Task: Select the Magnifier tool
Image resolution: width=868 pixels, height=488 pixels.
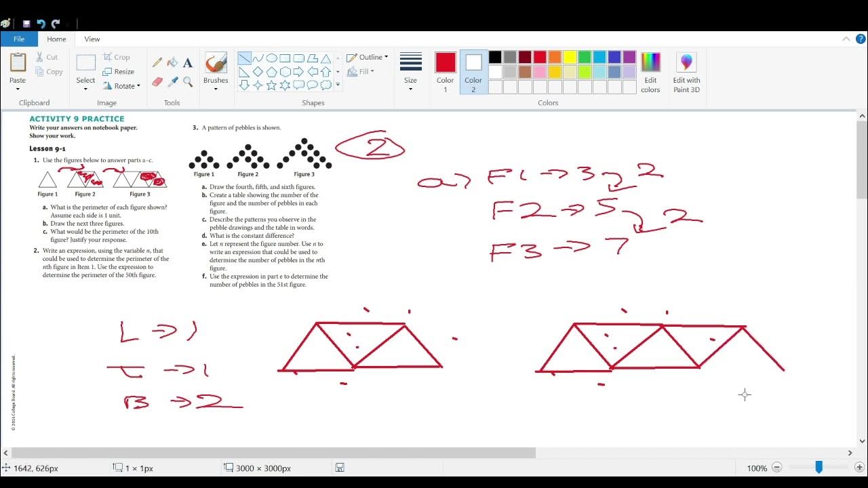Action: 188,81
